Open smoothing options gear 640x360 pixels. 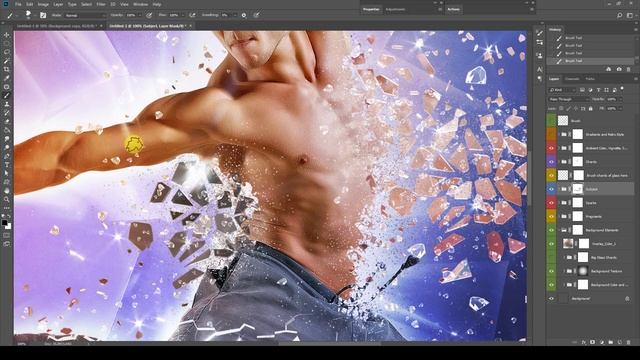pyautogui.click(x=244, y=15)
